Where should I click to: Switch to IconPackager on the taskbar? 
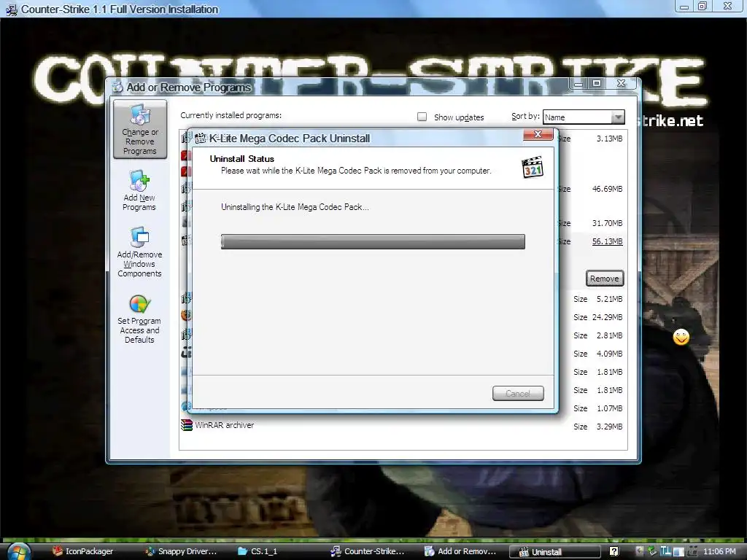83,551
